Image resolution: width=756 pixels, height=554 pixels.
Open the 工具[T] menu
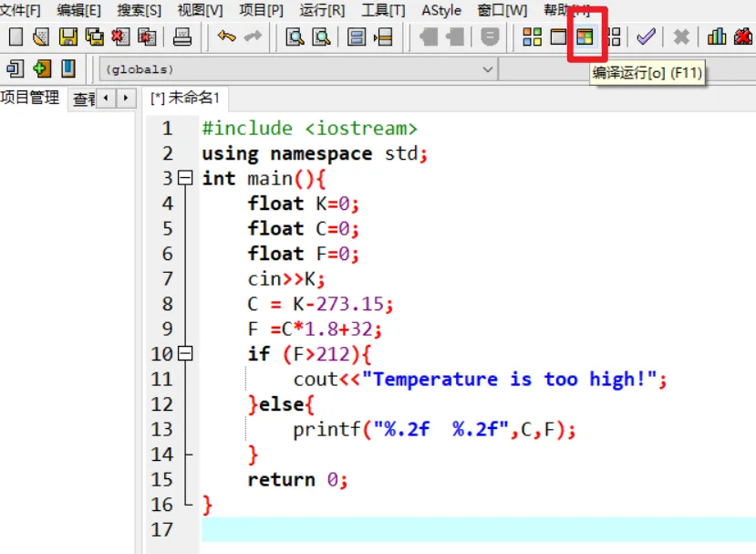(x=383, y=10)
